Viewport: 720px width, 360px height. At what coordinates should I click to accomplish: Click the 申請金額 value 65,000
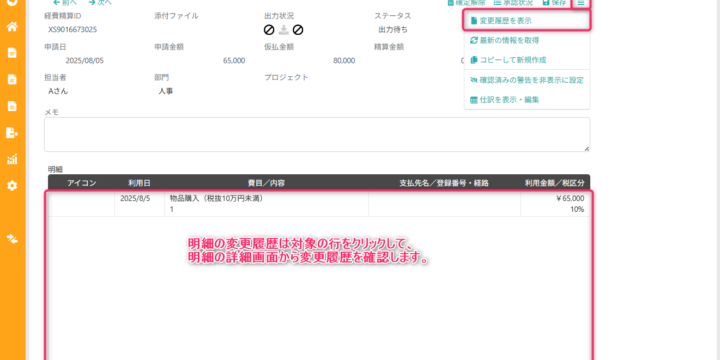tap(234, 61)
